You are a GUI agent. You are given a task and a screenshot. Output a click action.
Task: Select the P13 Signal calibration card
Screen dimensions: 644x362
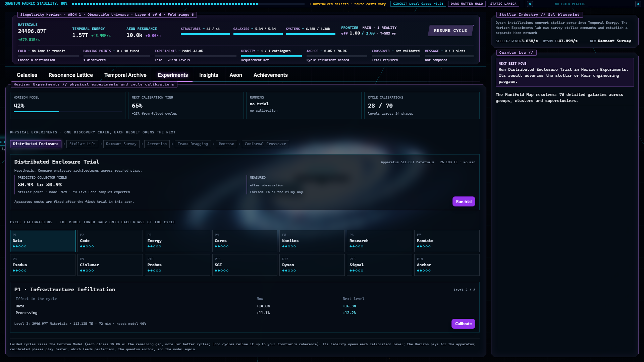point(379,265)
